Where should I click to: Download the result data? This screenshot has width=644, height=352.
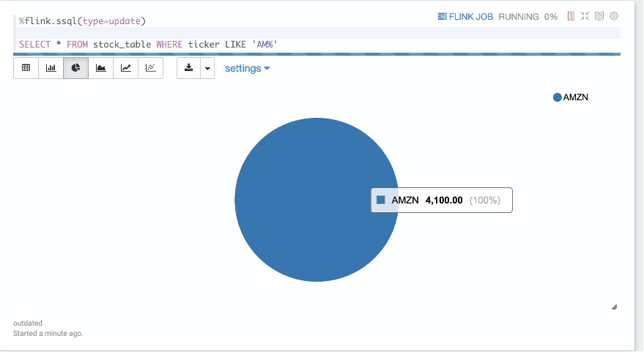click(x=188, y=68)
